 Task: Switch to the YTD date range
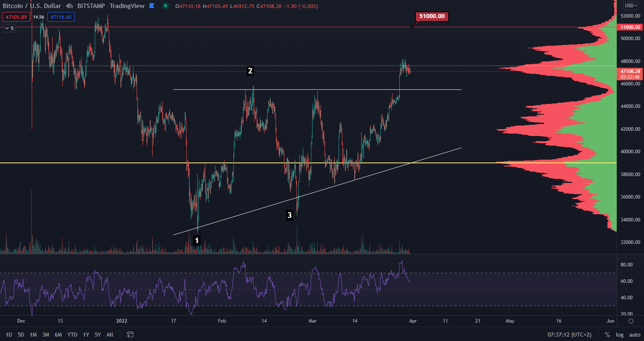(72, 335)
